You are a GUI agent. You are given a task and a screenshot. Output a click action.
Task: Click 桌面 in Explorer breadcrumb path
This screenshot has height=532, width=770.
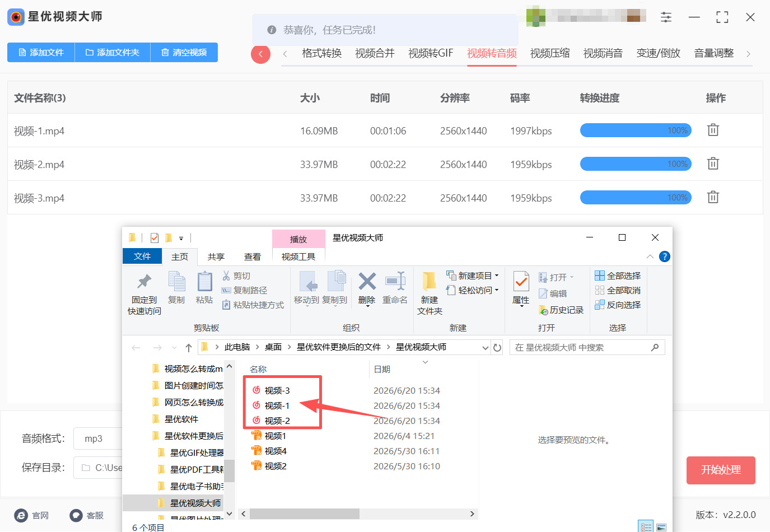click(273, 347)
